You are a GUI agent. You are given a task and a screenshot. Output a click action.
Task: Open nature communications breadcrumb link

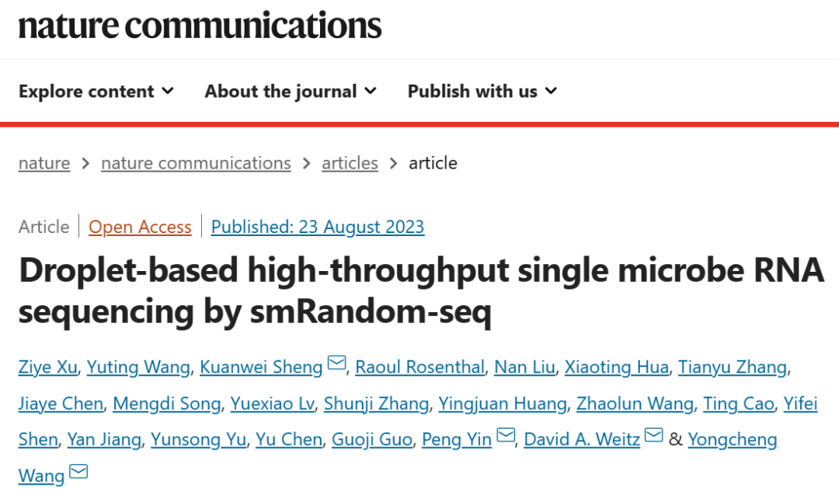(x=196, y=163)
